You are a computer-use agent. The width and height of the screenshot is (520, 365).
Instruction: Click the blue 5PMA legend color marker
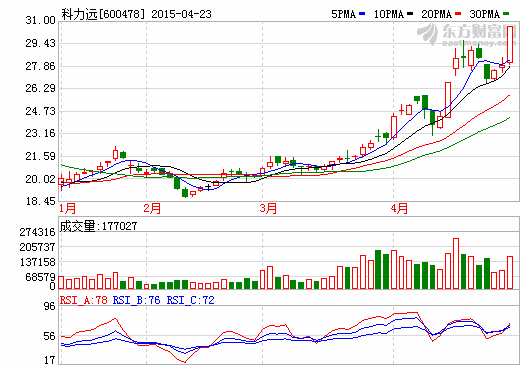pos(362,14)
